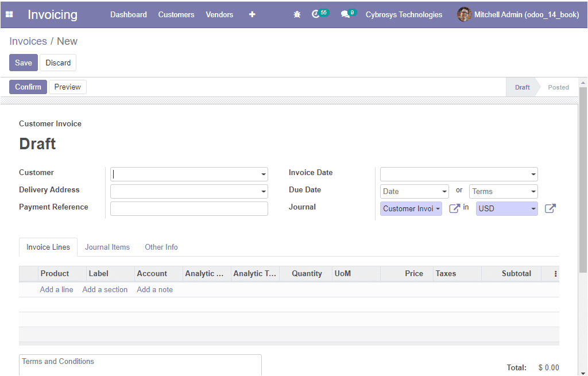Switch to the Other Info tab
This screenshot has width=588, height=376.
click(161, 247)
